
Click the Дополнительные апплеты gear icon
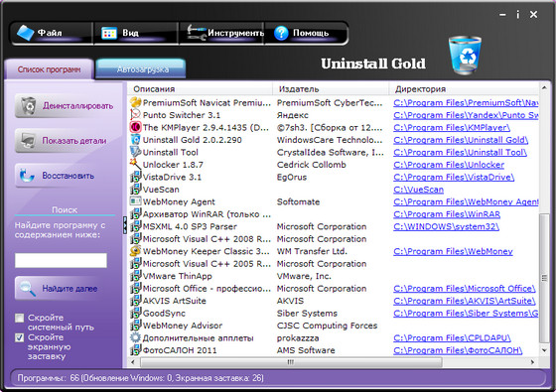(135, 337)
